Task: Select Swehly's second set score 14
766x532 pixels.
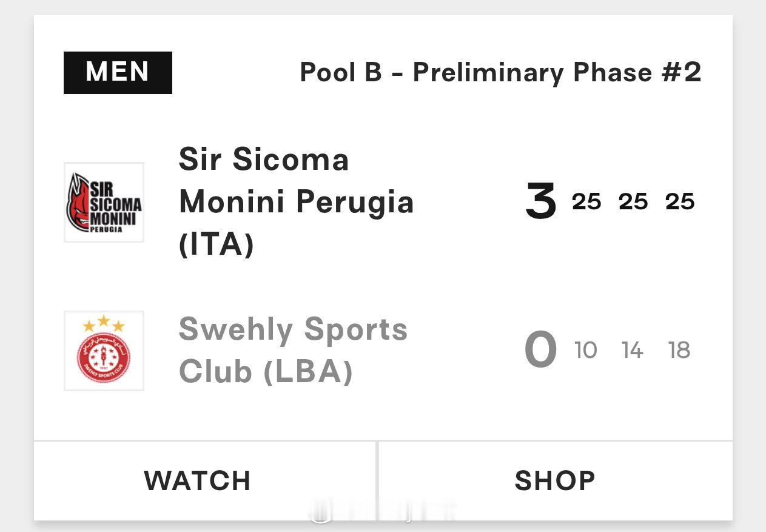Action: click(632, 350)
